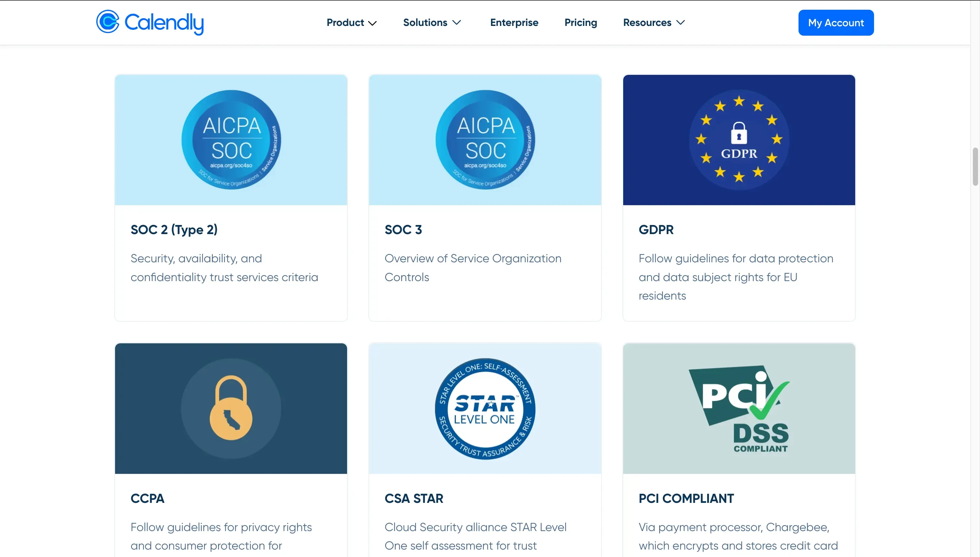980x557 pixels.
Task: Expand the Product dropdown menu
Action: click(x=351, y=23)
